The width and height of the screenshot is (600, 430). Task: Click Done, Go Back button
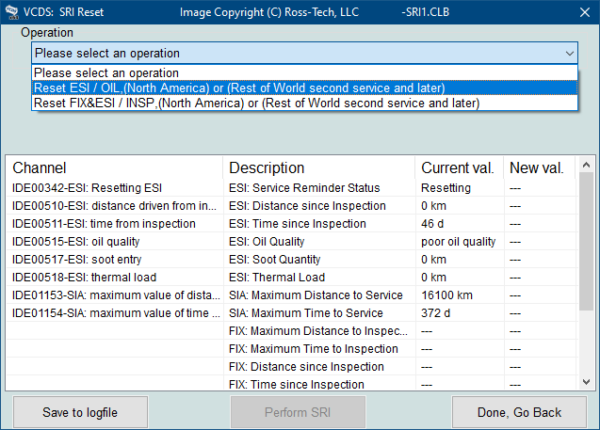point(518,411)
